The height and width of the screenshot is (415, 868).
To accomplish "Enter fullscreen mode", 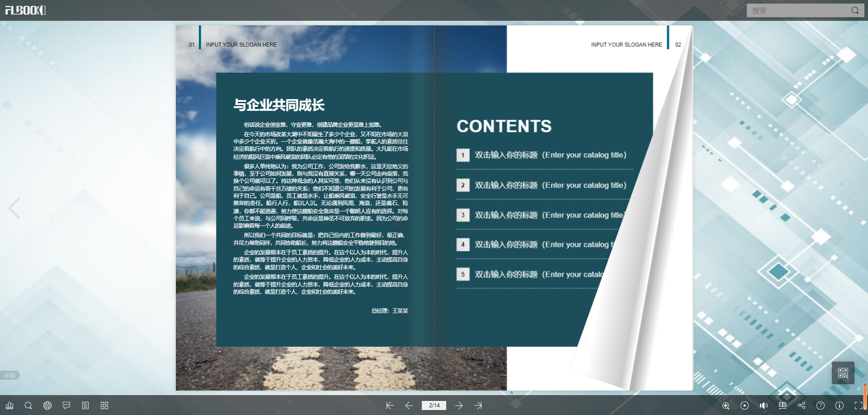I will point(859,405).
